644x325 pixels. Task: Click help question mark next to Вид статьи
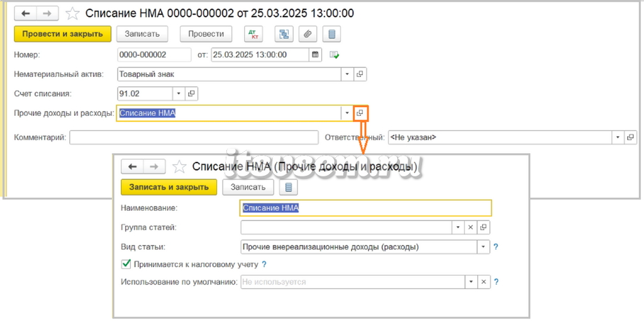(x=496, y=248)
